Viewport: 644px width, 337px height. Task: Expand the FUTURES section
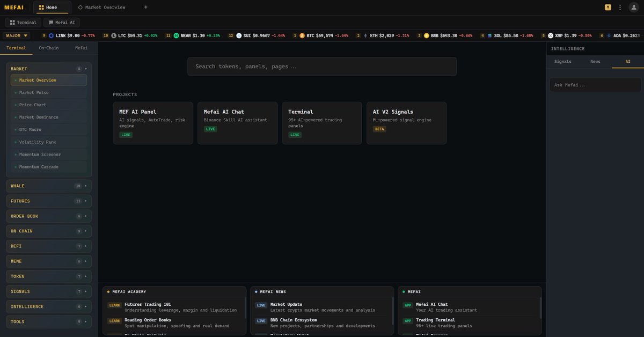(x=49, y=201)
